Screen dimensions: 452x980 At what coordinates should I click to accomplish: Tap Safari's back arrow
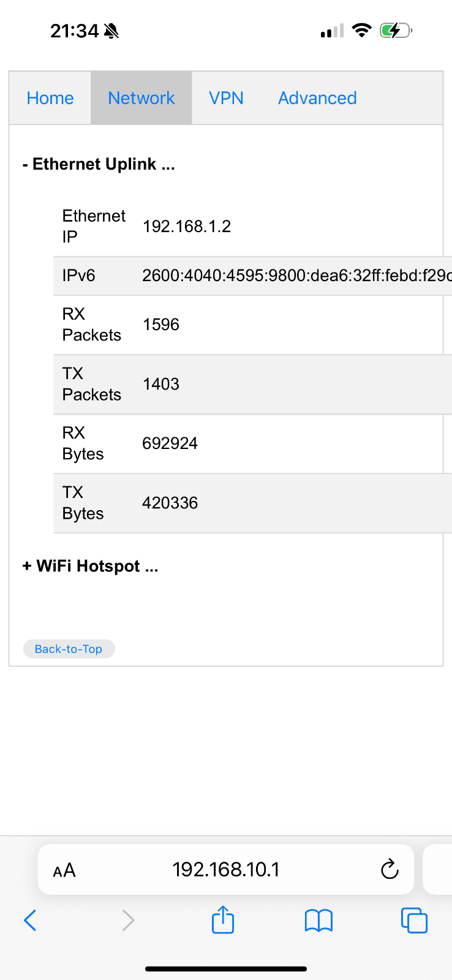point(30,920)
